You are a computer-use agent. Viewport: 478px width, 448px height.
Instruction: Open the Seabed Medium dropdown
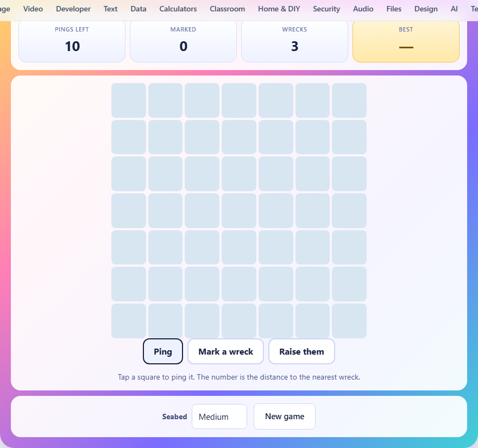pos(219,417)
